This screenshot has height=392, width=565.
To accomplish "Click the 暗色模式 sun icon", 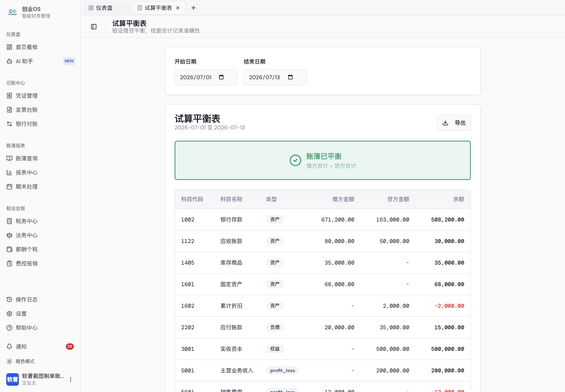I will pyautogui.click(x=9, y=361).
